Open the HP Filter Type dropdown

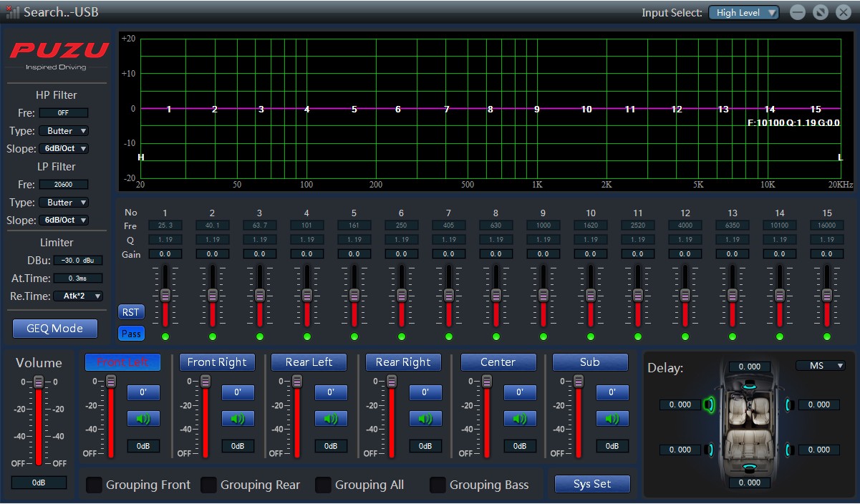[64, 131]
